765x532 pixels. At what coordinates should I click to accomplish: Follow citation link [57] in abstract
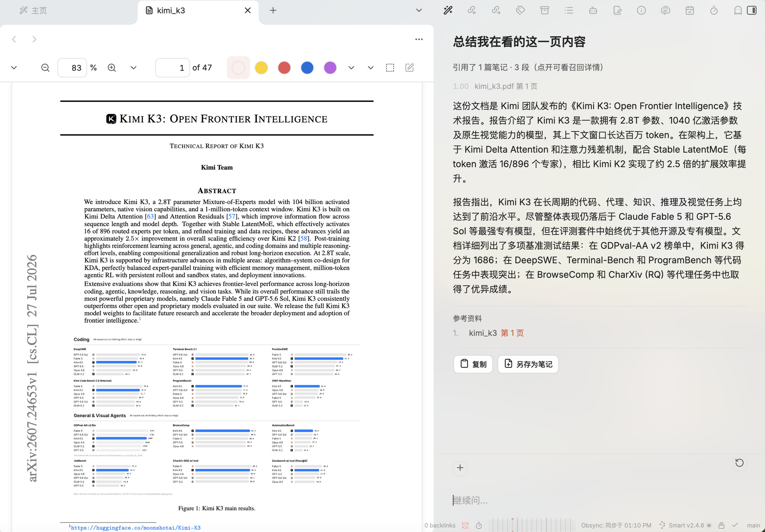pos(232,217)
